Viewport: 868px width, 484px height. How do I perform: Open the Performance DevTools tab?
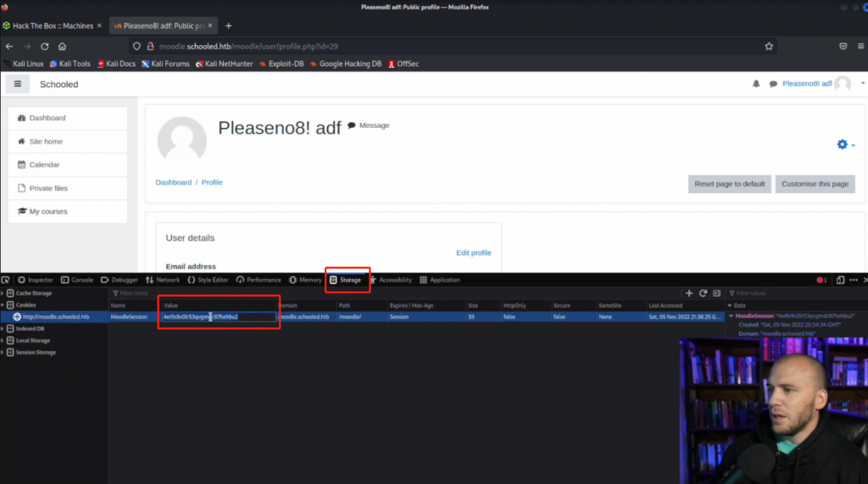(x=259, y=281)
